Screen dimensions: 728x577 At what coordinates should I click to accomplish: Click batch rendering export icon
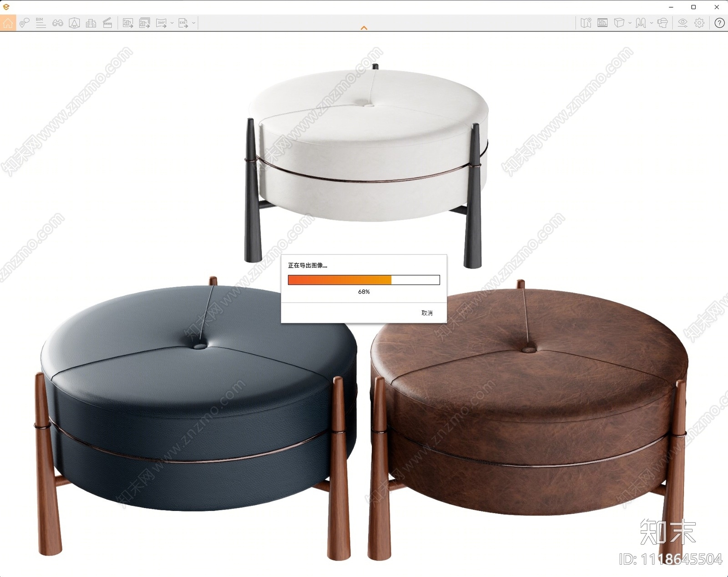coord(145,23)
